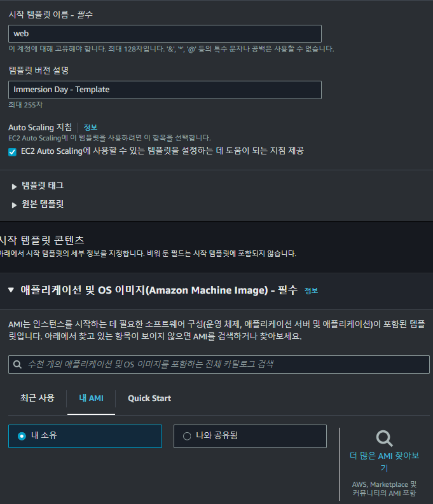Click the checkbox label text about EC2 Auto Scaling 지침 제공
The image size is (433, 504).
162,151
